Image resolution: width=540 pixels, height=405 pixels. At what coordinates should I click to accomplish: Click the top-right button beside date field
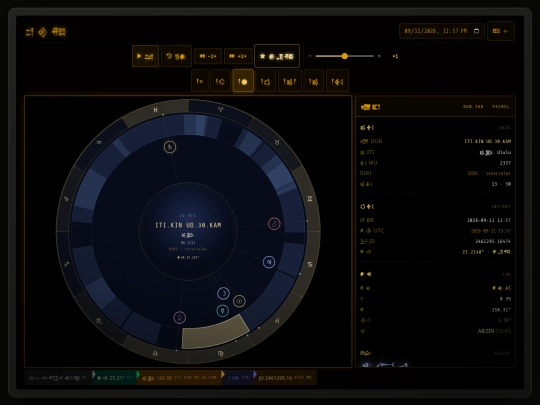tap(501, 31)
